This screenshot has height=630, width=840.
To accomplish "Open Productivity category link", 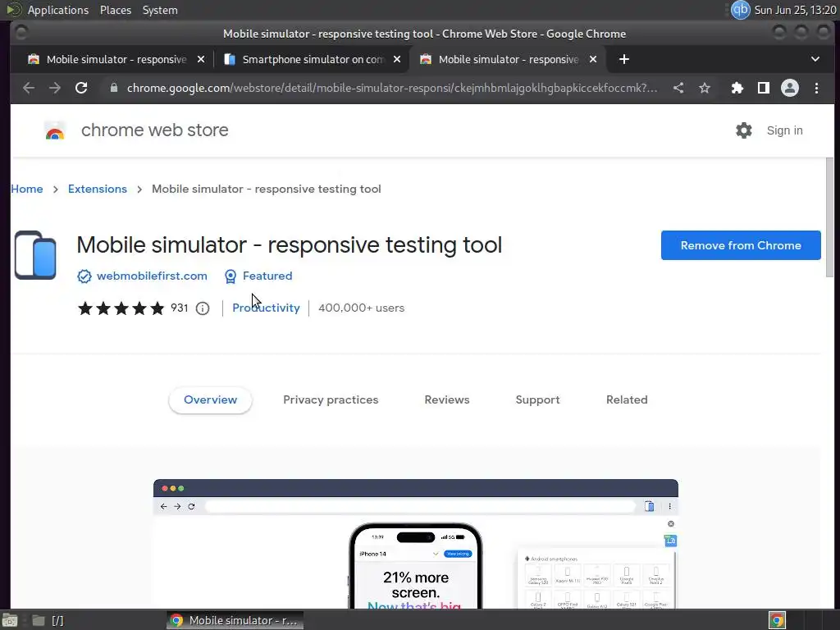I will 267,308.
